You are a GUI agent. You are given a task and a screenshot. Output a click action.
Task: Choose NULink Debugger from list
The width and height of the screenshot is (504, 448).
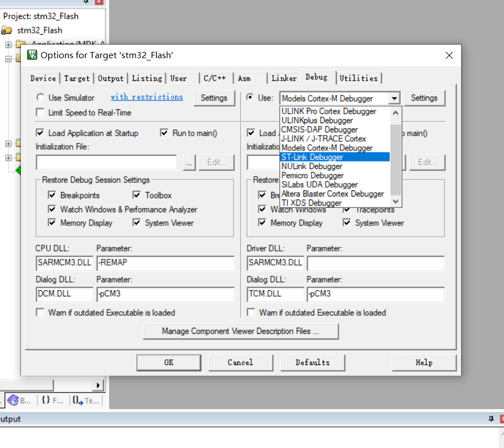pyautogui.click(x=335, y=167)
